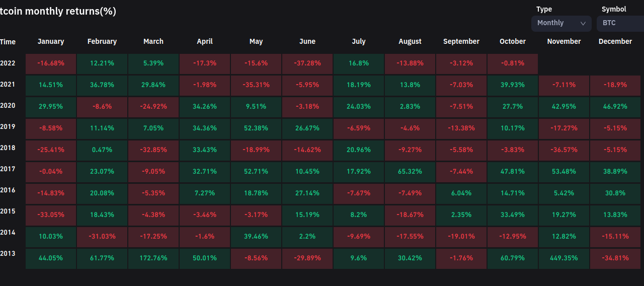This screenshot has height=286, width=644.
Task: Click the -31.03% February 2014 cell
Action: coord(102,237)
